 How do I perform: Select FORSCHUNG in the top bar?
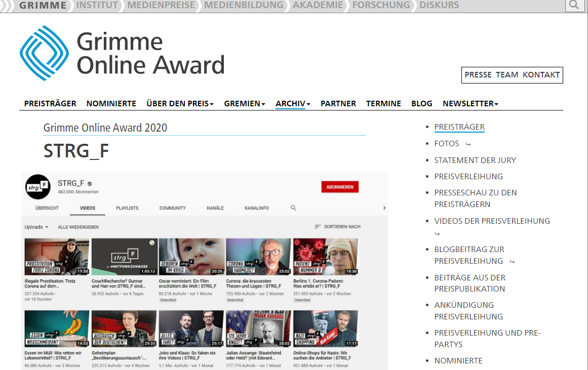coord(381,5)
